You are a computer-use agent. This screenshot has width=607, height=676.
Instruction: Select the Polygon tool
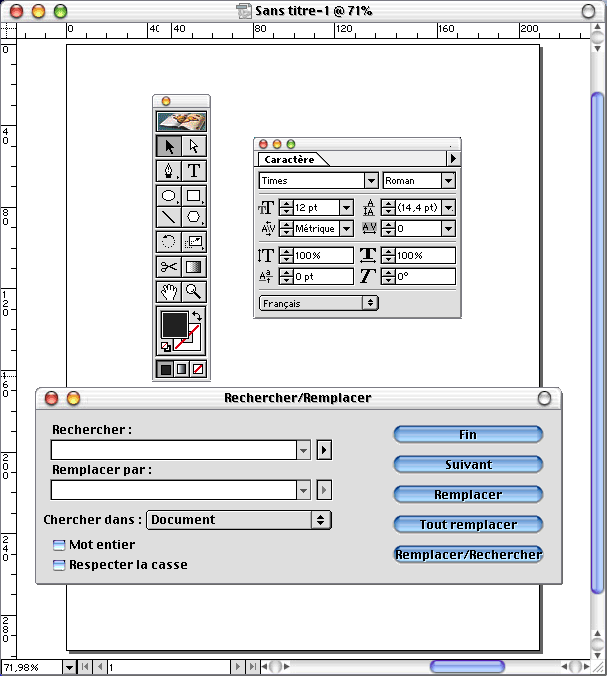[x=194, y=217]
